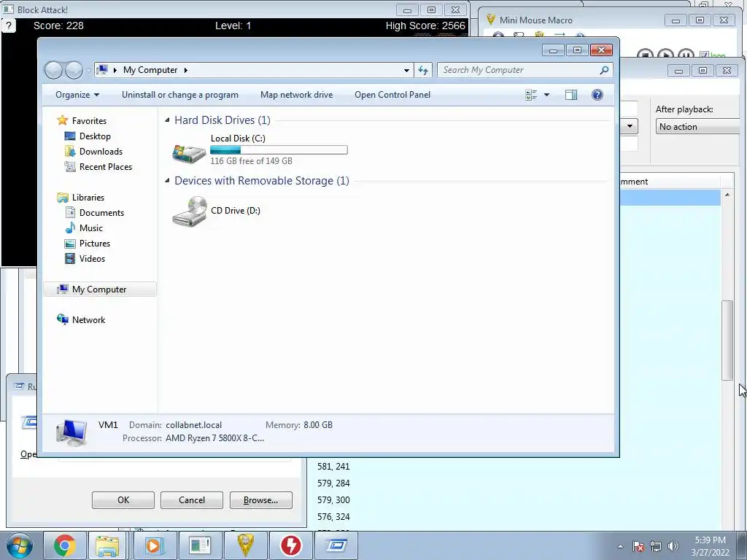The height and width of the screenshot is (560, 747).
Task: Select Network in navigation pane
Action: (x=88, y=320)
